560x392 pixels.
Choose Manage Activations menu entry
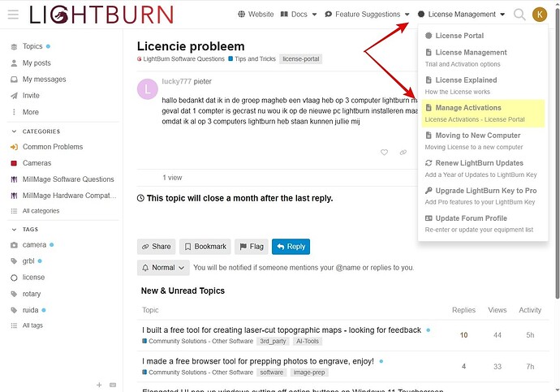pyautogui.click(x=483, y=113)
